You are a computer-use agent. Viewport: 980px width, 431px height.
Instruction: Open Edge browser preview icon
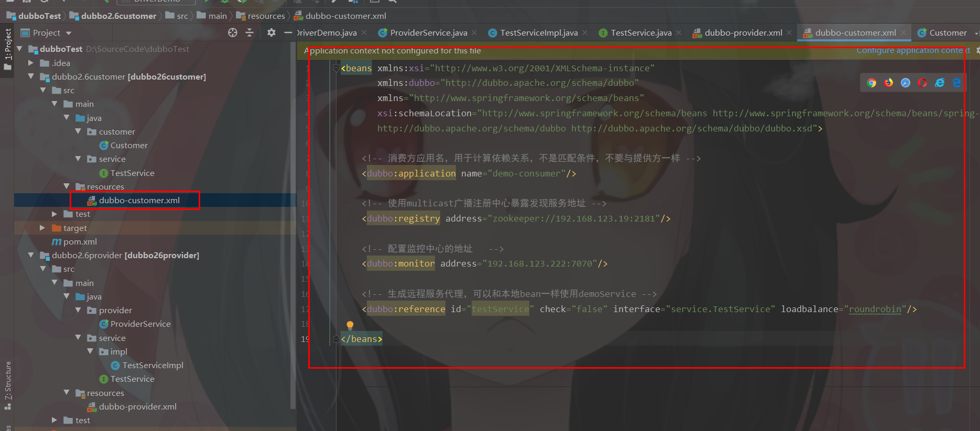point(956,83)
